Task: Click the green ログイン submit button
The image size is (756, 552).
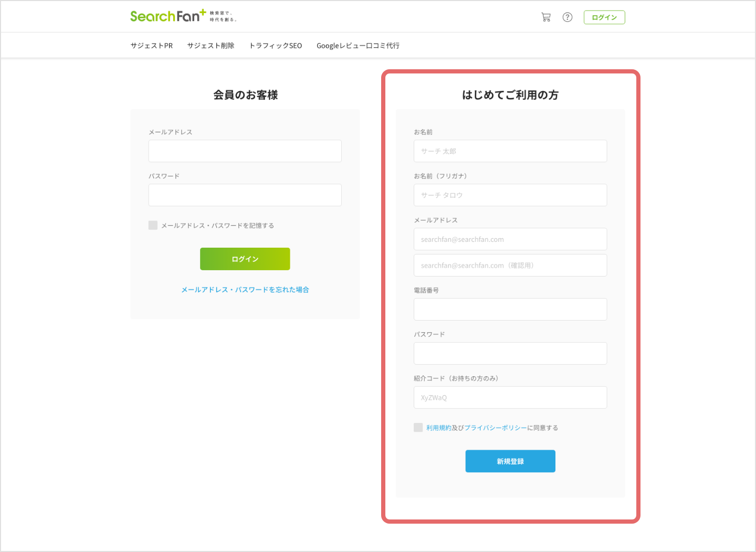Action: [x=245, y=259]
